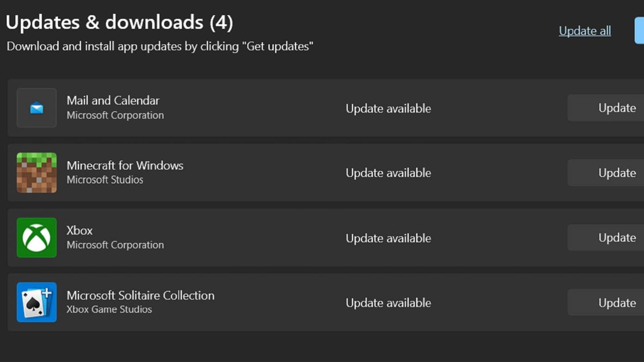The width and height of the screenshot is (644, 362).
Task: Click the Minecraft for Windows grass block icon
Action: [37, 173]
